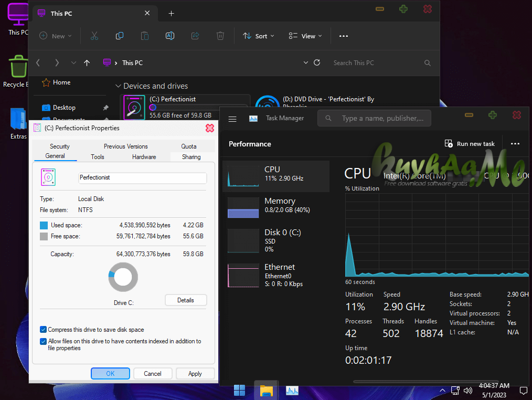Switch to the Quota tab

tap(189, 146)
